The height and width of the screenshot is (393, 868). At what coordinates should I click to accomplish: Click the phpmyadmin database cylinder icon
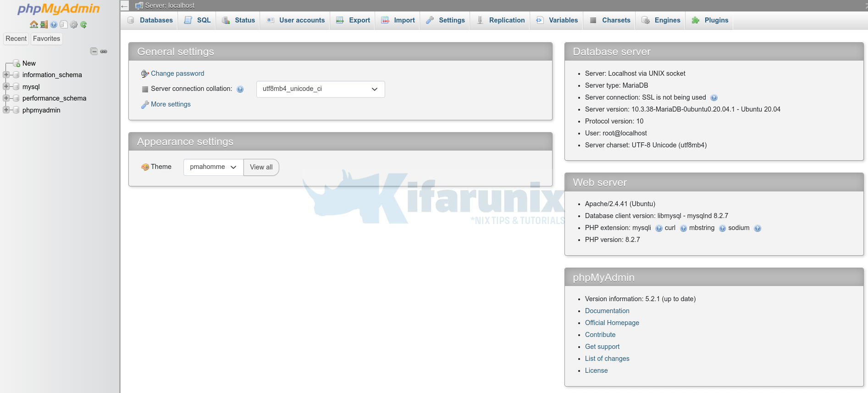coord(17,110)
